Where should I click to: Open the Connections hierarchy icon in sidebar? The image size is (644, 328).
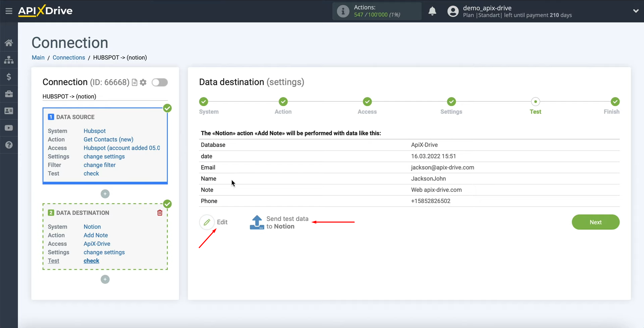[9, 59]
